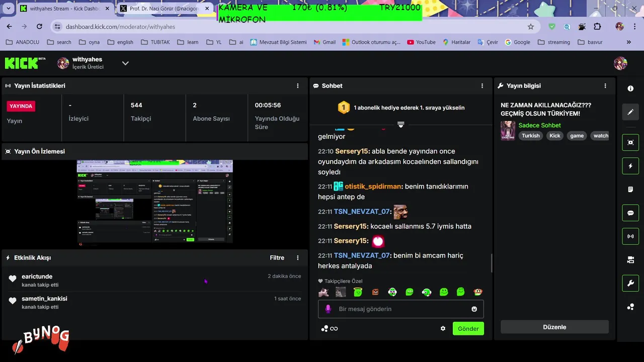Select the angry orange box emote
The image size is (644, 362).
click(x=375, y=292)
